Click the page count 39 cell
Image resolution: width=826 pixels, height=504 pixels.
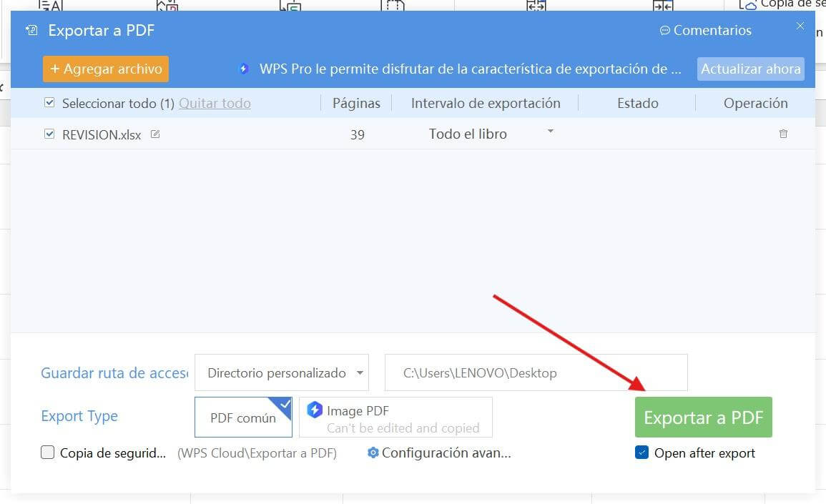[x=358, y=135]
